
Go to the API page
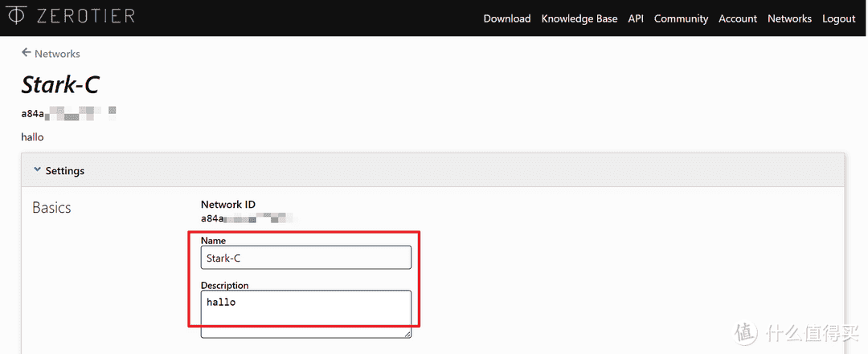click(x=636, y=18)
